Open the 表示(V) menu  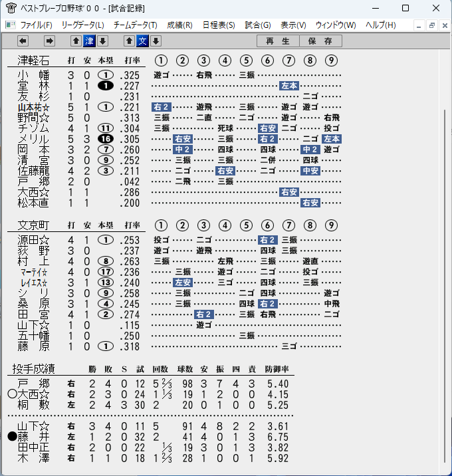(x=293, y=25)
